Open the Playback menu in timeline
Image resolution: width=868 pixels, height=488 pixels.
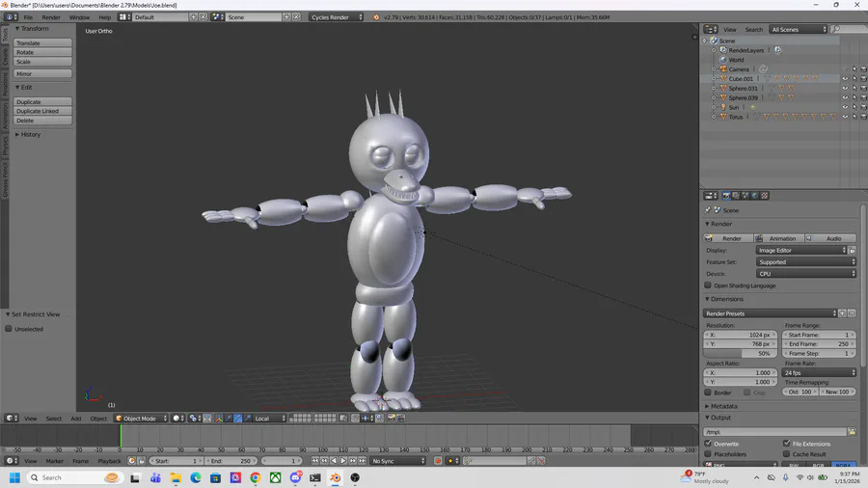[109, 461]
